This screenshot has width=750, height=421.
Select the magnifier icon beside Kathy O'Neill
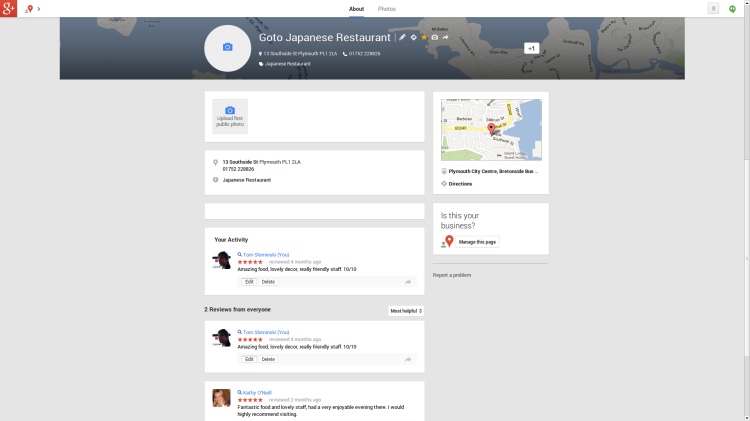(x=240, y=393)
